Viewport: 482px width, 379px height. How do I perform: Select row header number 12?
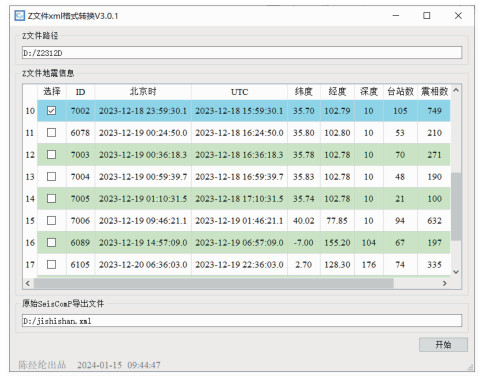[30, 155]
